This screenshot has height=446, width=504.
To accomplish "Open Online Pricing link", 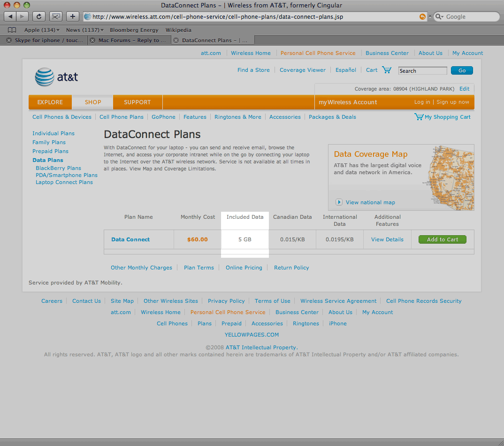I will click(x=244, y=268).
